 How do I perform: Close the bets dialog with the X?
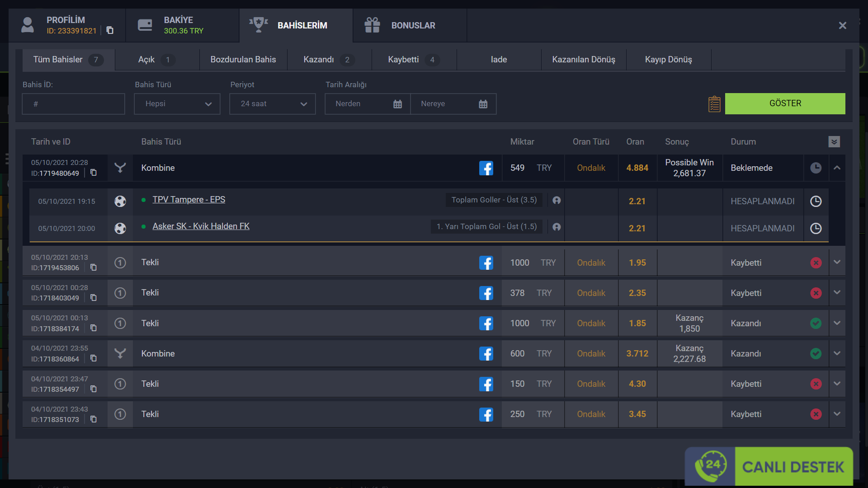point(843,25)
